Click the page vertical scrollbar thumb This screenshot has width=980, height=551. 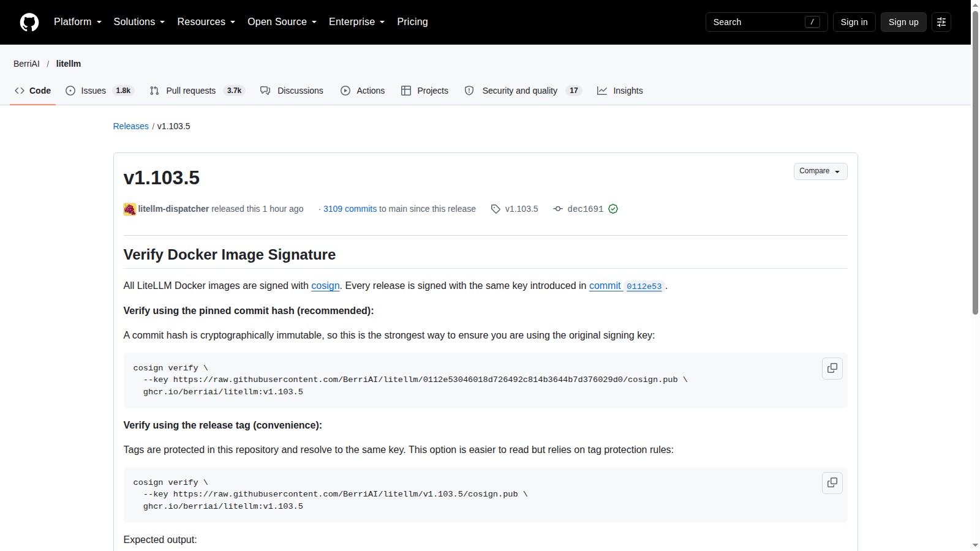(975, 163)
